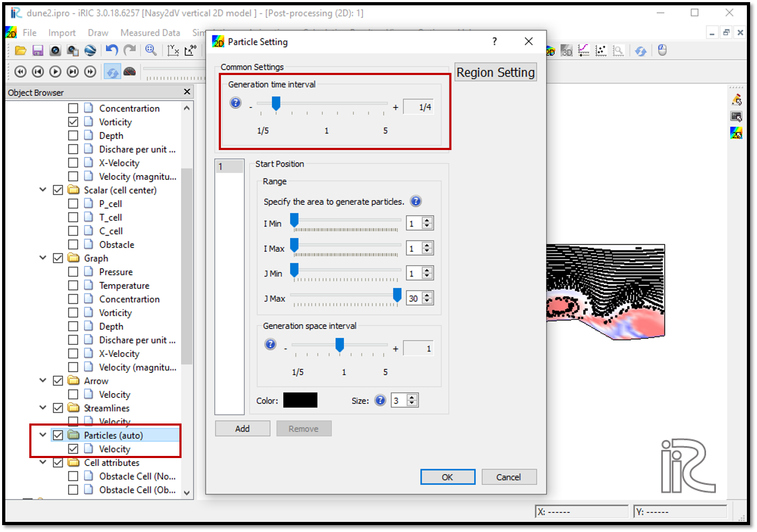Collapse the Streamlines folder chevron
The image size is (757, 532).
[x=43, y=408]
